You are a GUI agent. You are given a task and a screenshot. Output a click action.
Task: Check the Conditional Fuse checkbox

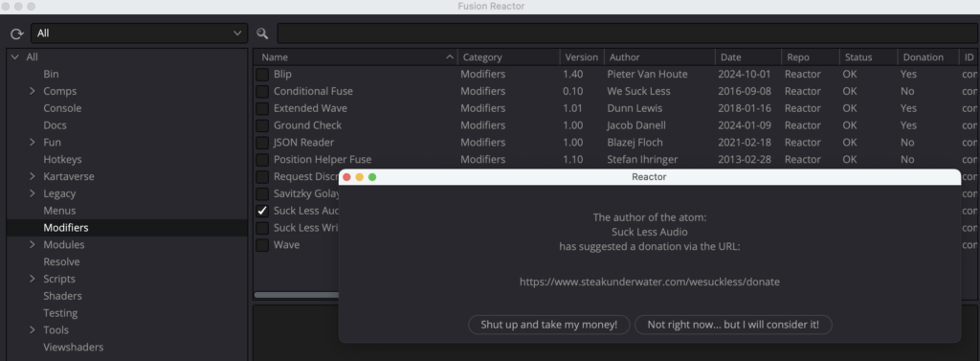pyautogui.click(x=262, y=91)
